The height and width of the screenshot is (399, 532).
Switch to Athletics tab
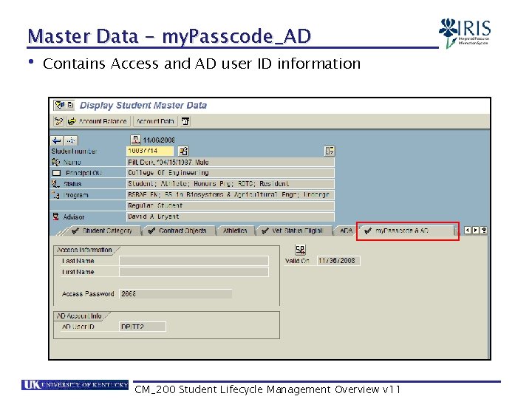[235, 231]
